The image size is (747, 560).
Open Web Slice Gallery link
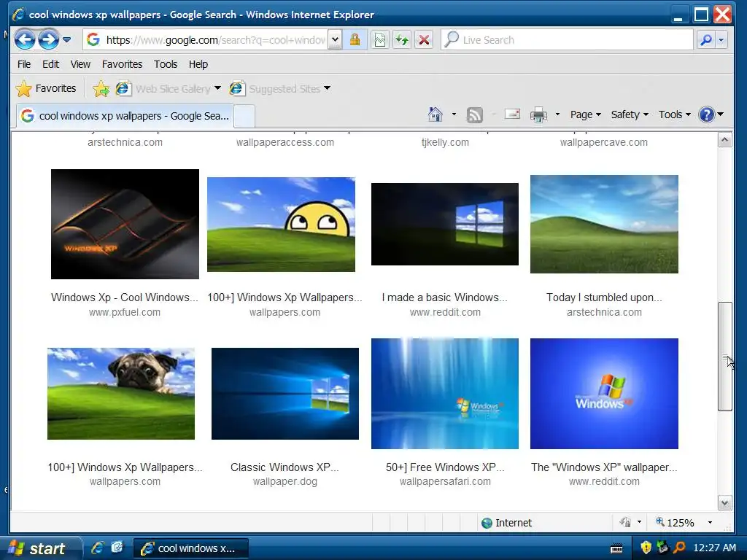pos(163,88)
